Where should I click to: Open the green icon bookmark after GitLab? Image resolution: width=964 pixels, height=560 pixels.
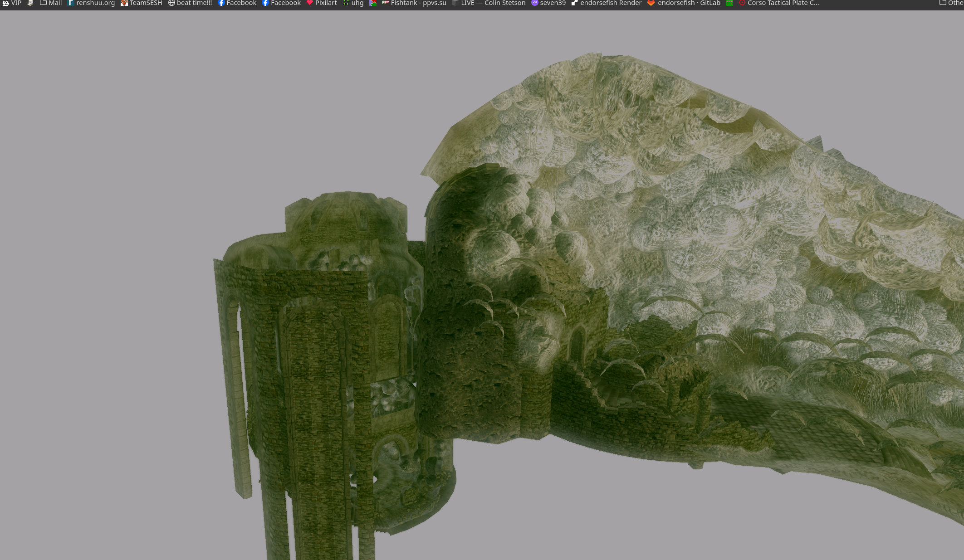tap(729, 3)
